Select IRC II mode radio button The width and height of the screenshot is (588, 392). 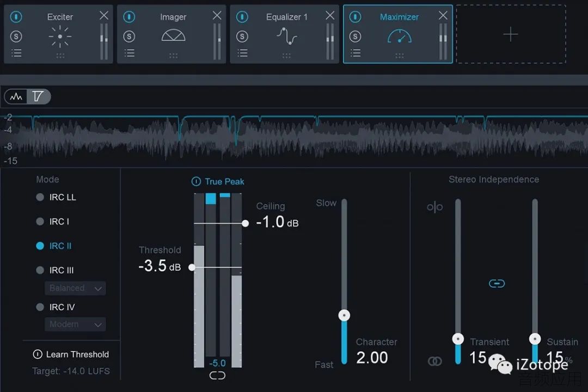(x=40, y=246)
